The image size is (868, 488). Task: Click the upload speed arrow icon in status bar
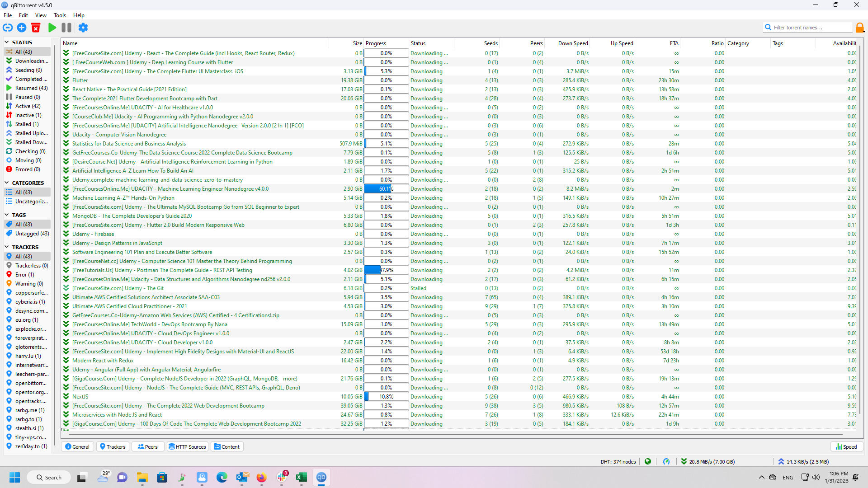[781, 461]
